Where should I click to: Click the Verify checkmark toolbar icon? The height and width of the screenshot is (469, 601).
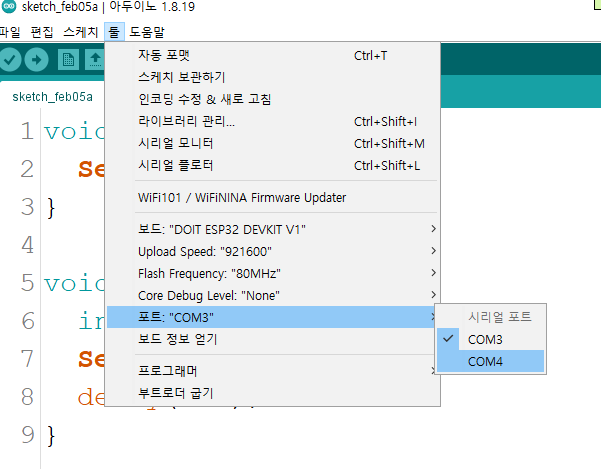coord(10,60)
